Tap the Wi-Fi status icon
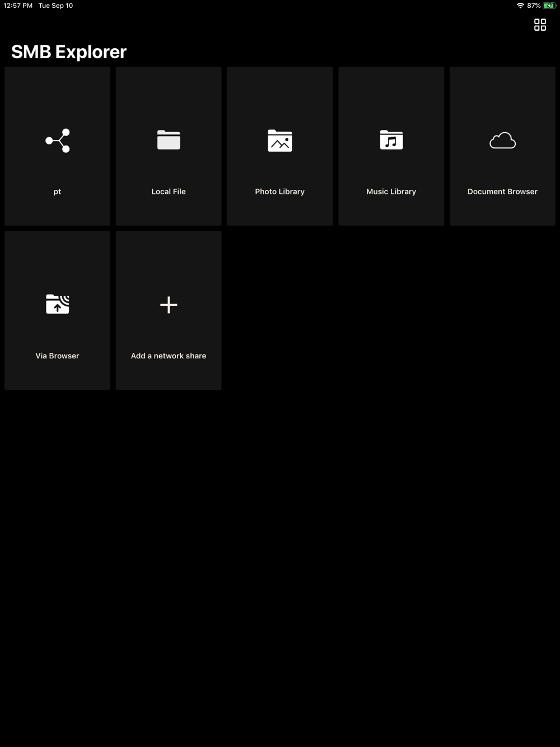 click(x=520, y=6)
